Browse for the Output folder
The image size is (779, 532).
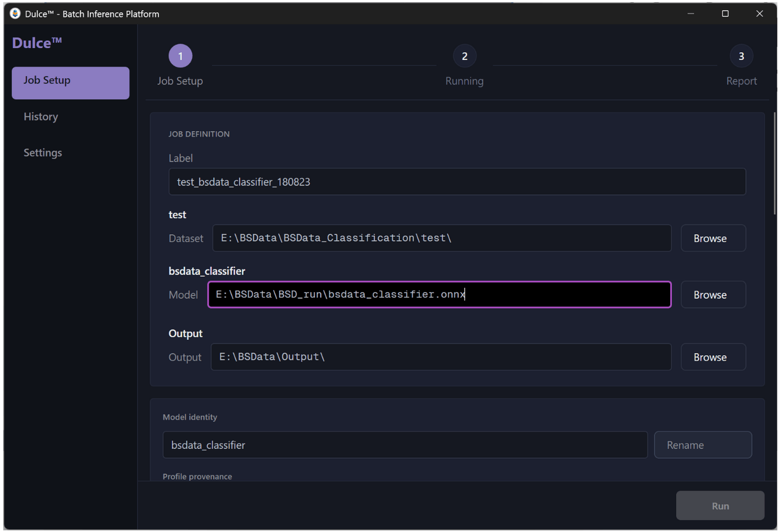tap(713, 357)
